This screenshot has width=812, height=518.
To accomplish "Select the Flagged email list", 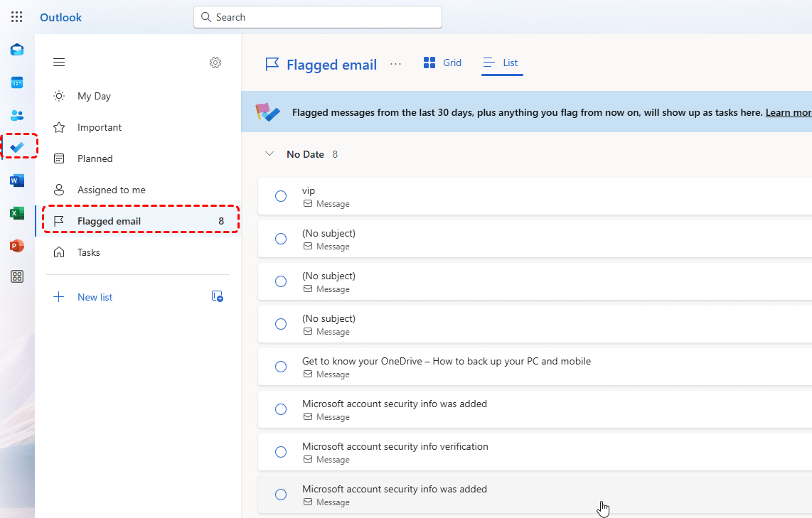I will (x=138, y=221).
